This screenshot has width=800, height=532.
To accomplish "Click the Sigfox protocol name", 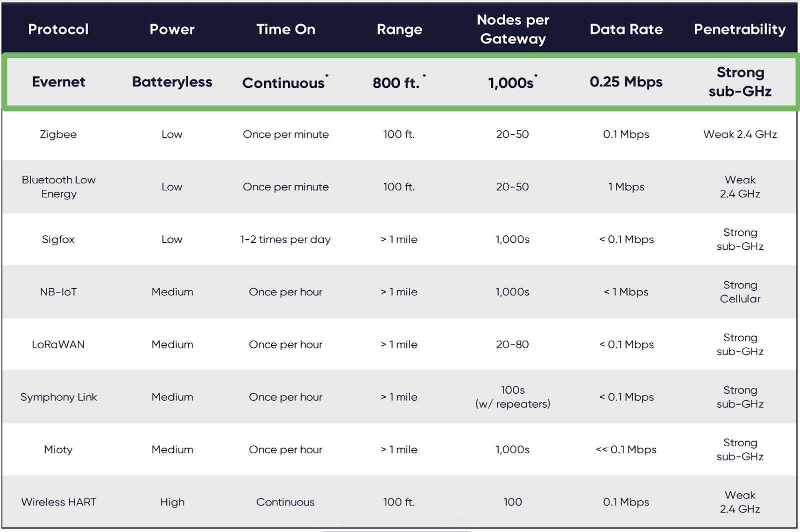I will 58,239.
